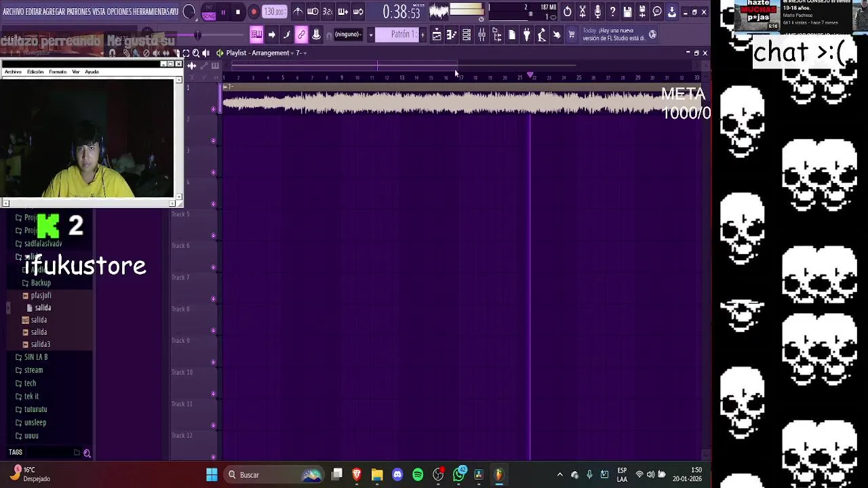Open the AGREGAR menu
The height and width of the screenshot is (488, 868).
click(54, 12)
